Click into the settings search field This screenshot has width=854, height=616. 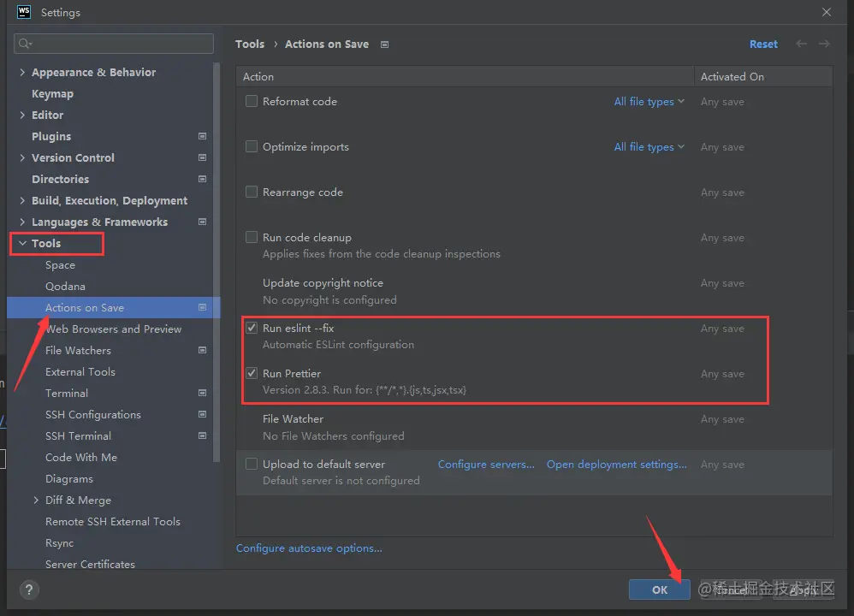point(114,44)
